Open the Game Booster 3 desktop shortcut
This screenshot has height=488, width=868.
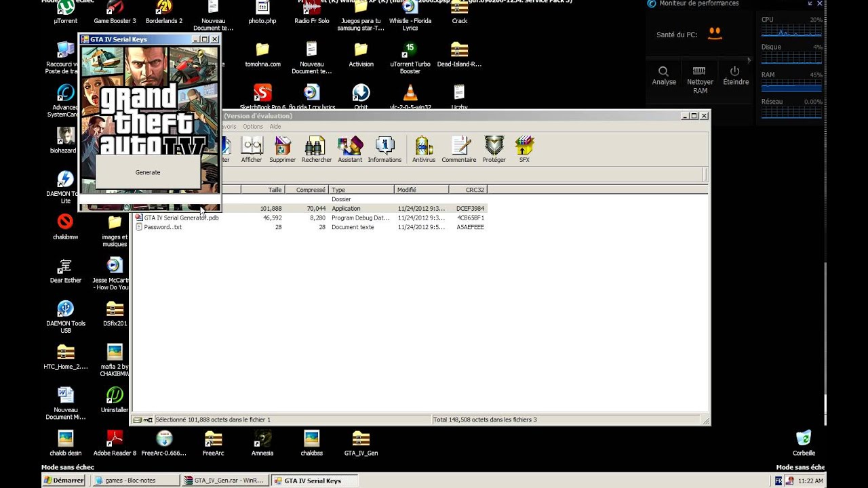115,12
